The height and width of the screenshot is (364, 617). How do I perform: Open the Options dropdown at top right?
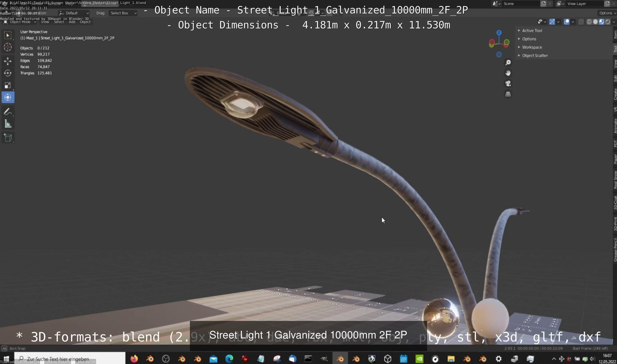tap(607, 13)
